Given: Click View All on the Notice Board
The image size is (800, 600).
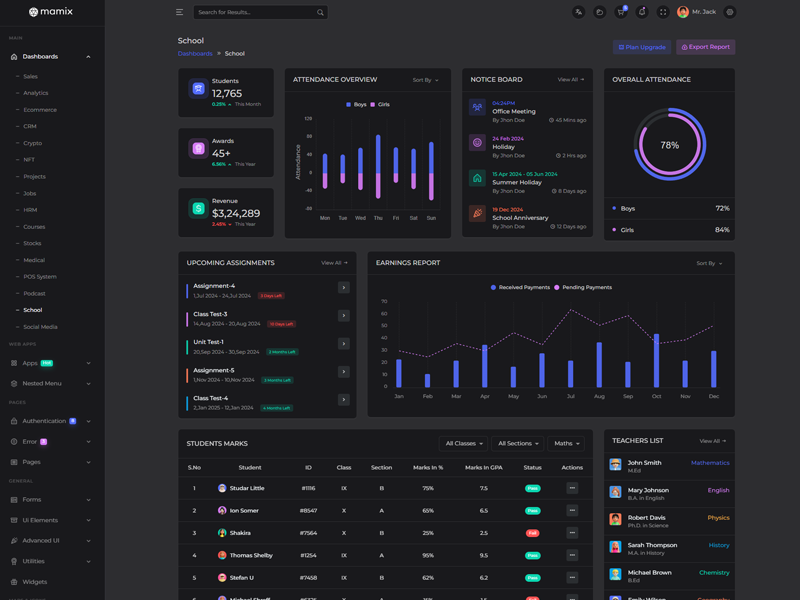Looking at the screenshot, I should click(570, 80).
